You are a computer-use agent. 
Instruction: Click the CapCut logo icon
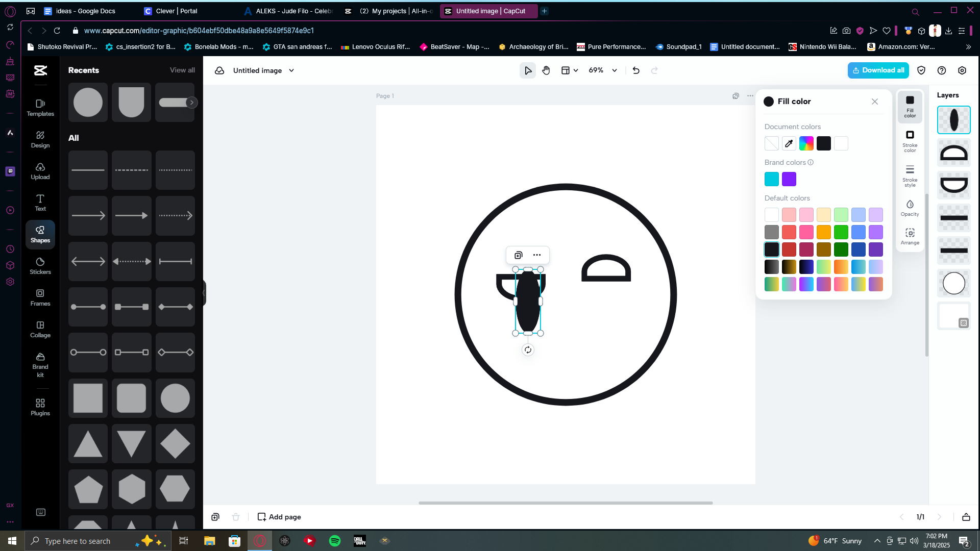coord(40,70)
